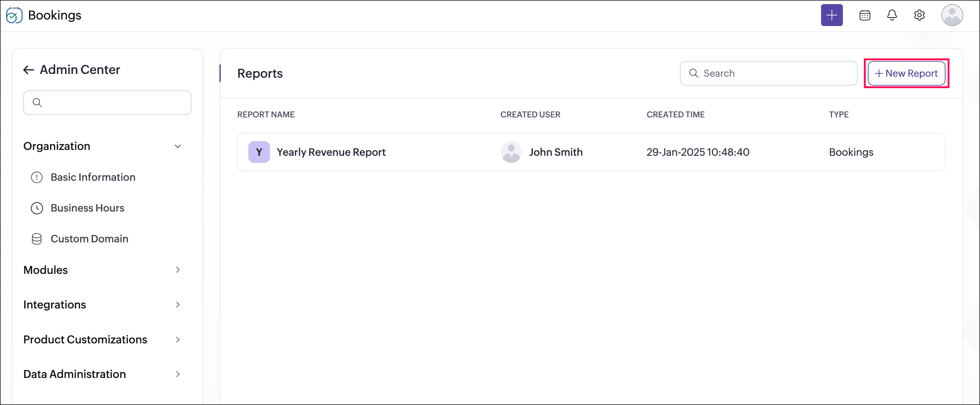This screenshot has width=980, height=405.
Task: Open the user profile avatar
Action: 952,15
